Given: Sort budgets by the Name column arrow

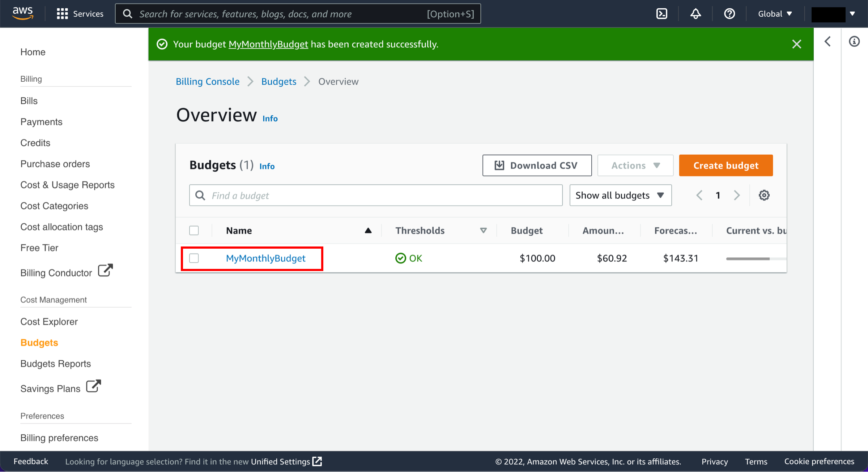Looking at the screenshot, I should click(x=368, y=231).
